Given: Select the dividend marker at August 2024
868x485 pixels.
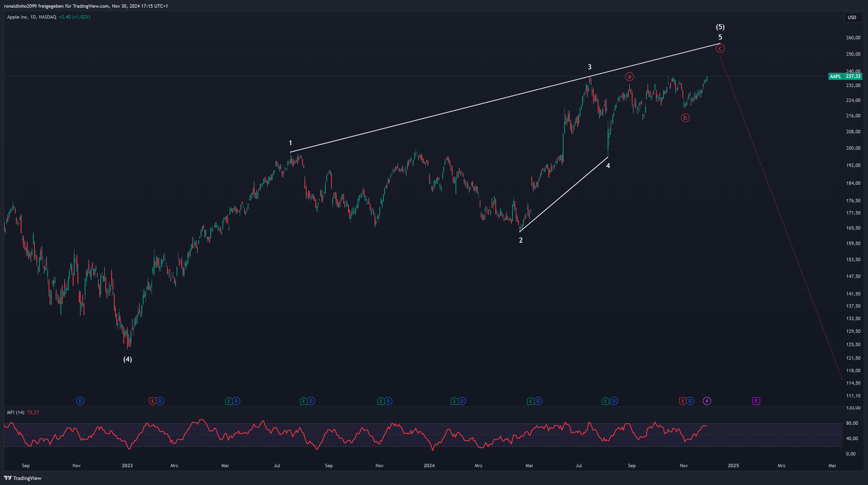Looking at the screenshot, I should (614, 401).
